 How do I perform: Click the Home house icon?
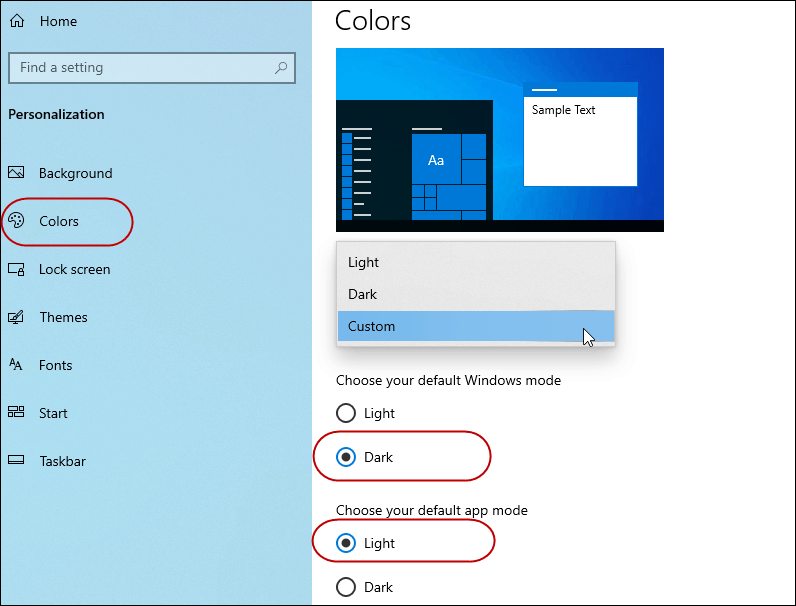17,21
